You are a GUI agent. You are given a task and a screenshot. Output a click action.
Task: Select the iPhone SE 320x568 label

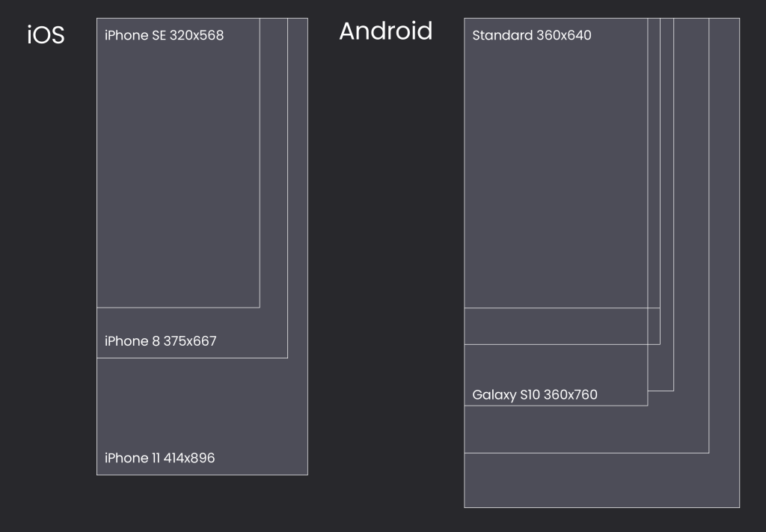[x=164, y=35]
